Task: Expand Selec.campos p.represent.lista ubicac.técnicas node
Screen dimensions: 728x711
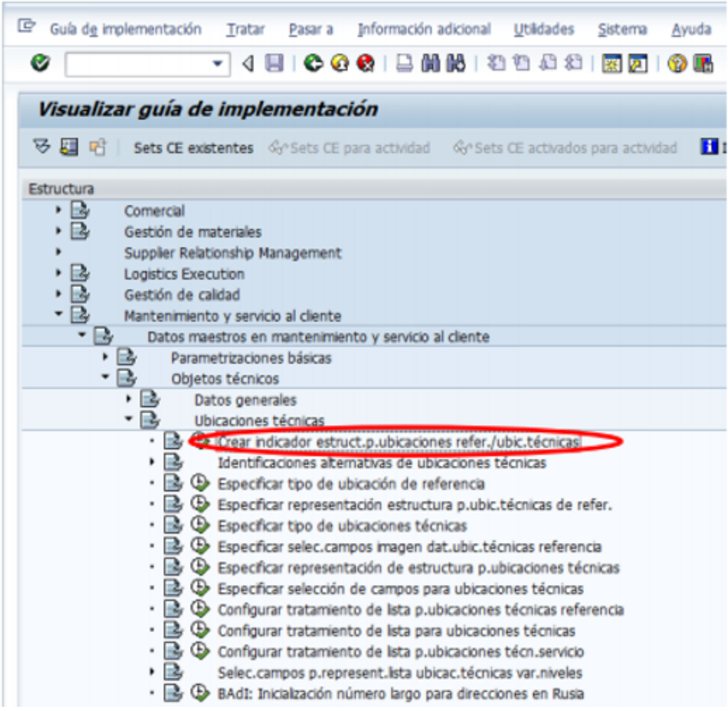Action: coord(152,672)
